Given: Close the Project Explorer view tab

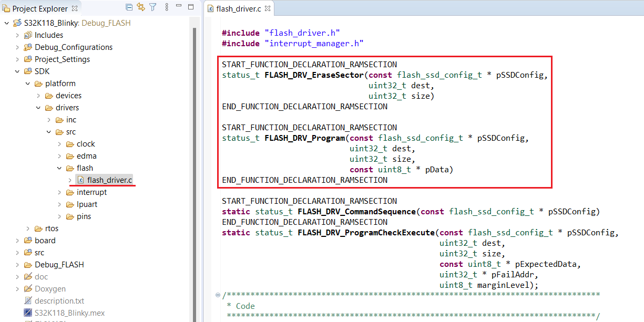Looking at the screenshot, I should (x=74, y=8).
